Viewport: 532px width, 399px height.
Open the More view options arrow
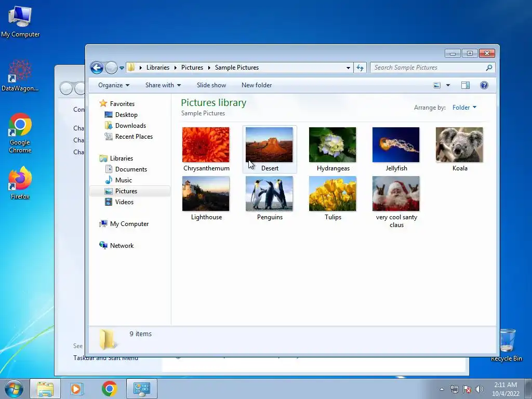click(448, 85)
